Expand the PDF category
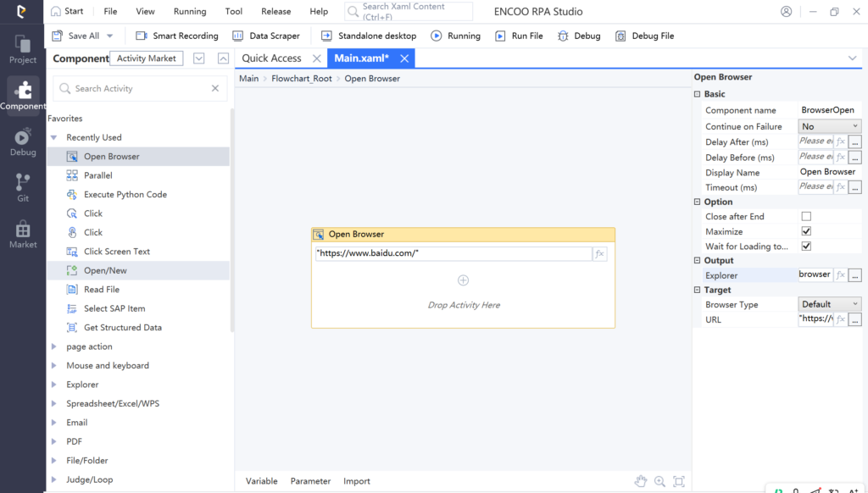 tap(53, 441)
